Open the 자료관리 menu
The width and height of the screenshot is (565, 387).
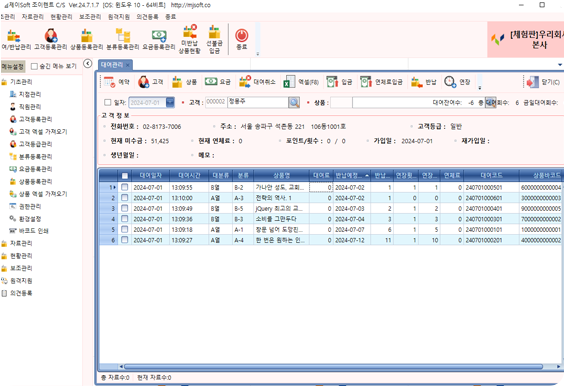(x=32, y=17)
